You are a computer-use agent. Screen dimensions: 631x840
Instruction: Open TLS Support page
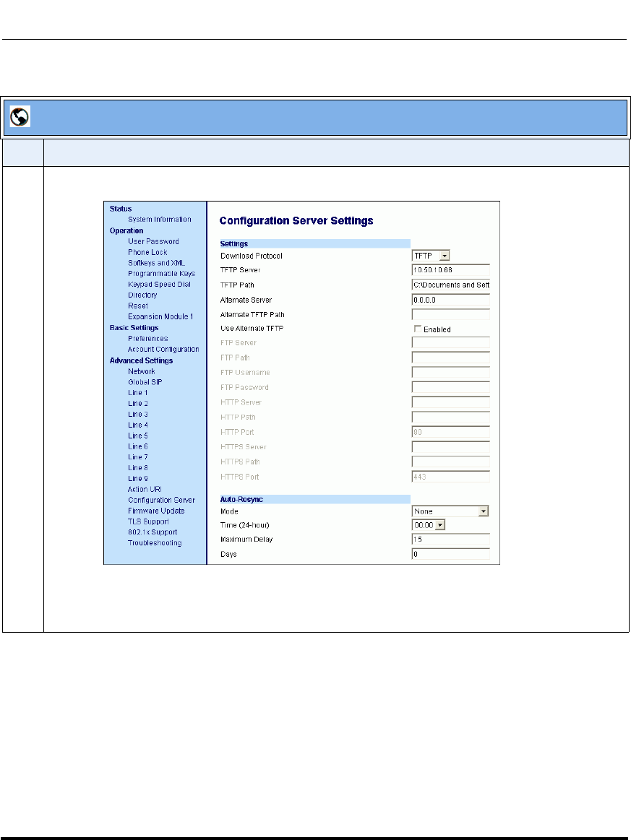click(148, 521)
